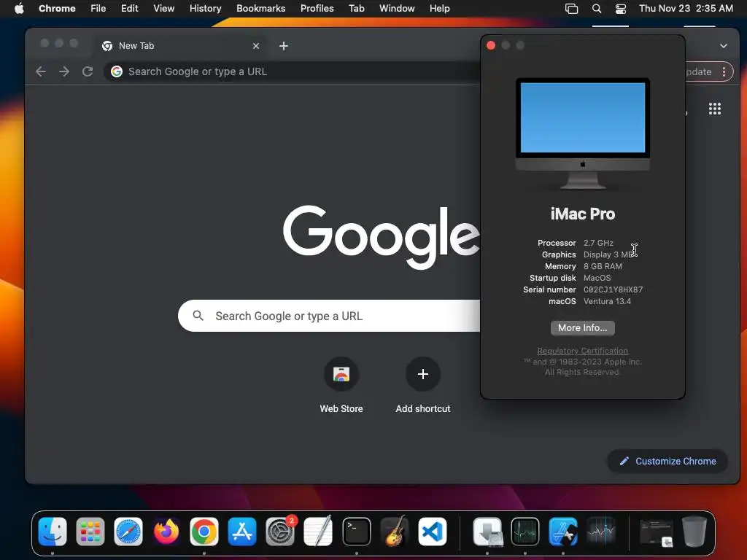Image resolution: width=747 pixels, height=560 pixels.
Task: Select the New Tab tab
Action: pyautogui.click(x=180, y=46)
